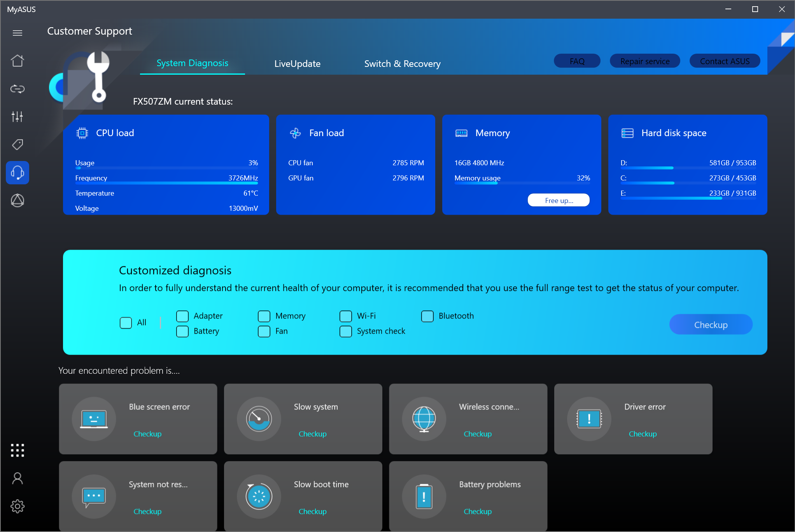
Task: Click the Slow boot time card icon
Action: tap(259, 496)
